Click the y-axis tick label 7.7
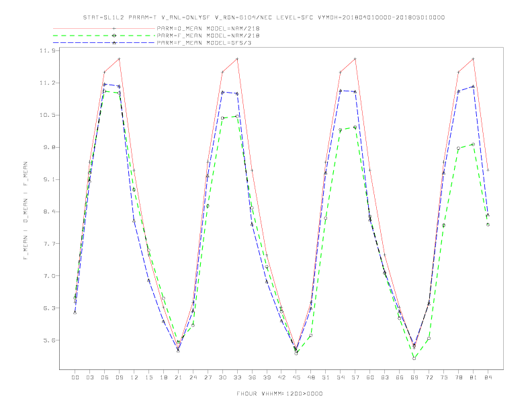Viewport: 532px width, 411px height. point(50,244)
